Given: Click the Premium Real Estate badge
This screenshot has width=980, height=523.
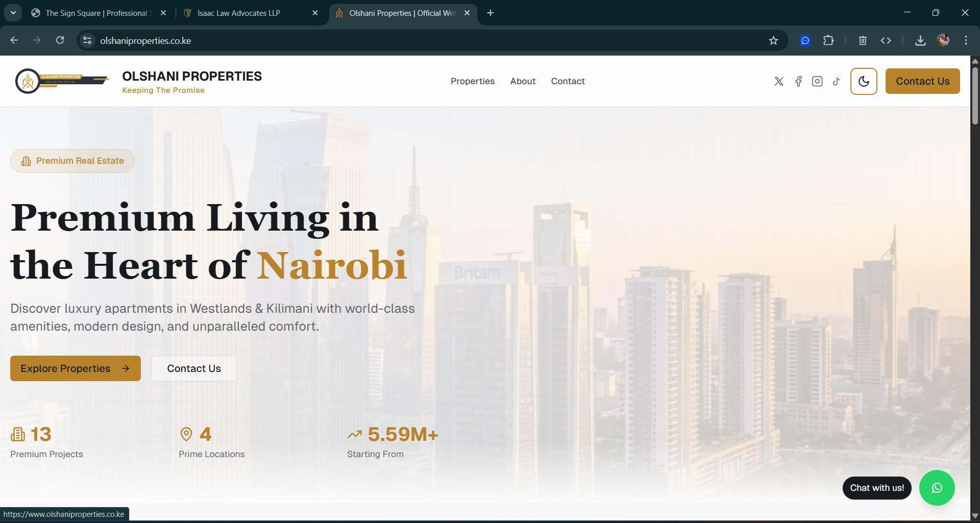Looking at the screenshot, I should tap(72, 161).
